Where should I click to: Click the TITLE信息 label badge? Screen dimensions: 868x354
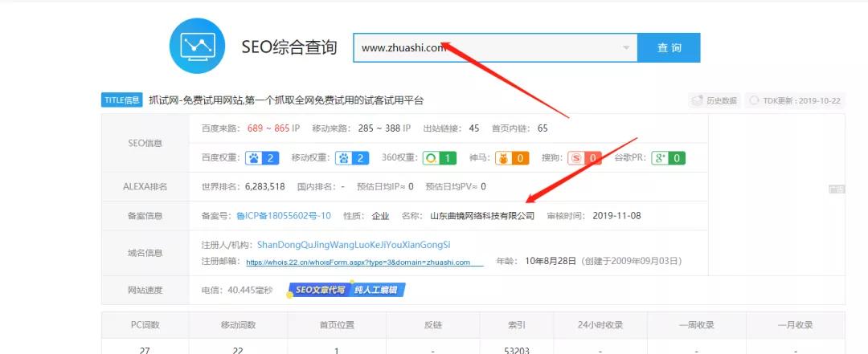(x=122, y=100)
